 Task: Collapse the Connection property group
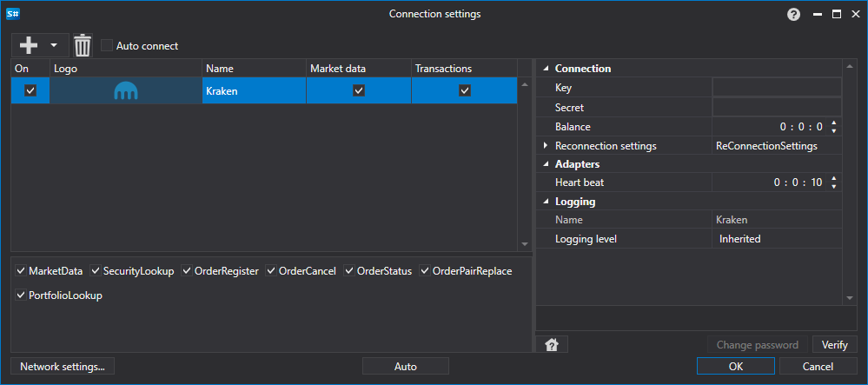[546, 69]
